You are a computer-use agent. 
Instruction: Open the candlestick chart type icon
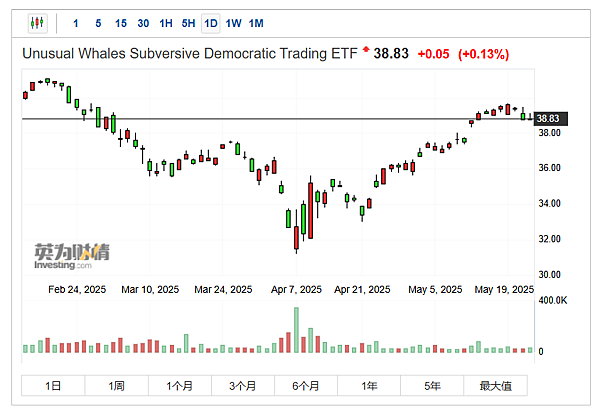pos(38,23)
